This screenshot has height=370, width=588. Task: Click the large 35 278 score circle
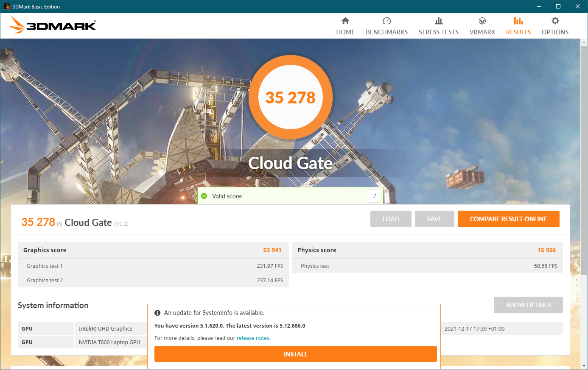(x=291, y=97)
